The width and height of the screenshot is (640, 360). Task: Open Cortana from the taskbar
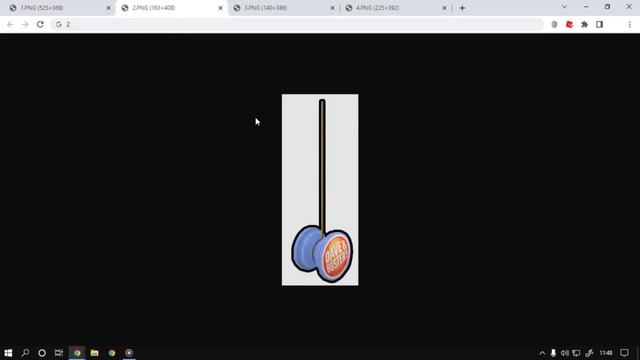(42, 353)
